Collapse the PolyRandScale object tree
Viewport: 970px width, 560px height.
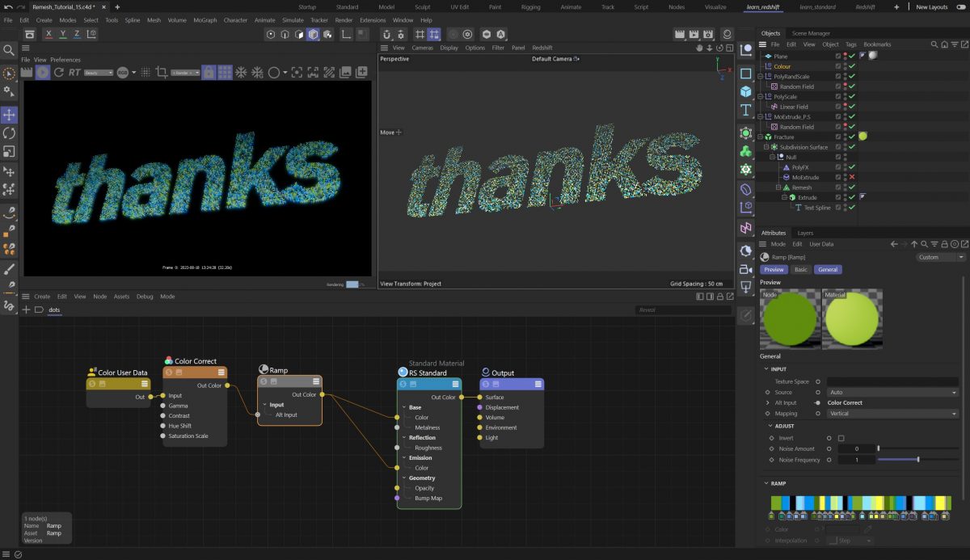[x=760, y=77]
